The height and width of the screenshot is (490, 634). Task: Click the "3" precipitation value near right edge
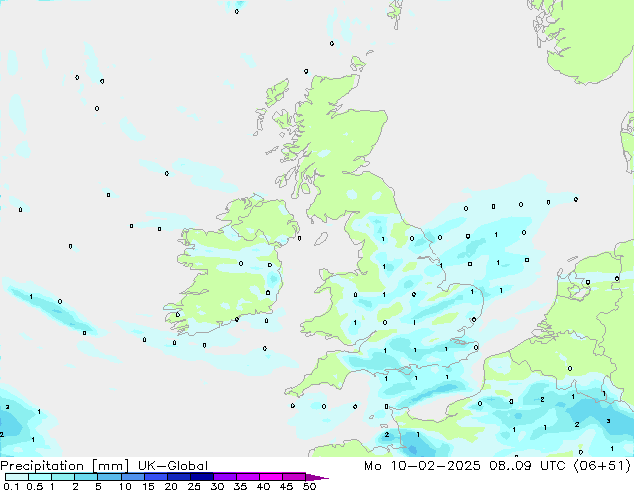tap(609, 421)
